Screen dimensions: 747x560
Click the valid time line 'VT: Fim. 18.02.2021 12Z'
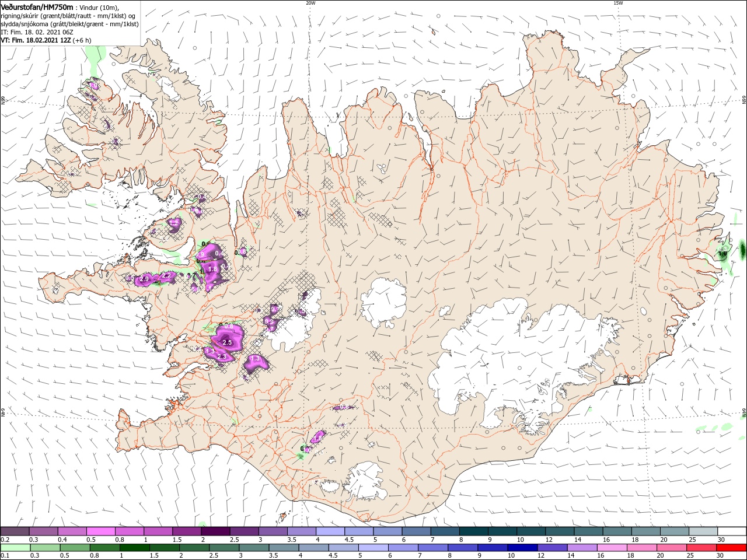(x=37, y=40)
